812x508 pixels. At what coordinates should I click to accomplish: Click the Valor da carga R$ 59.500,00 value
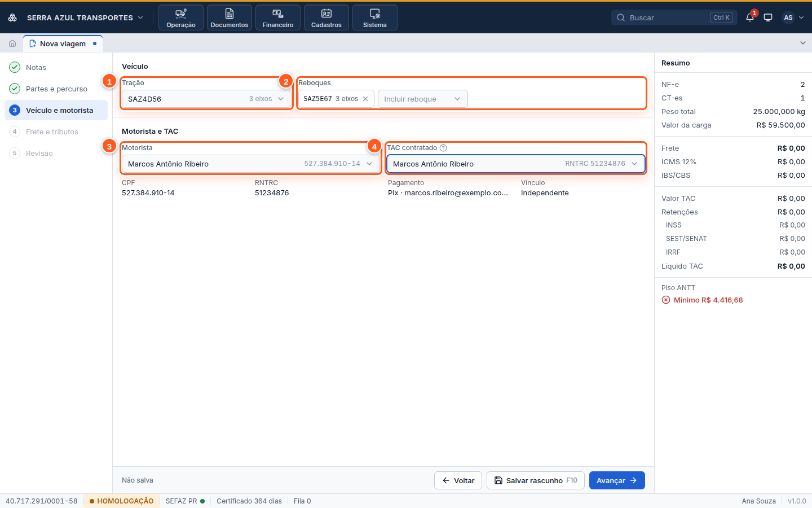pyautogui.click(x=781, y=125)
